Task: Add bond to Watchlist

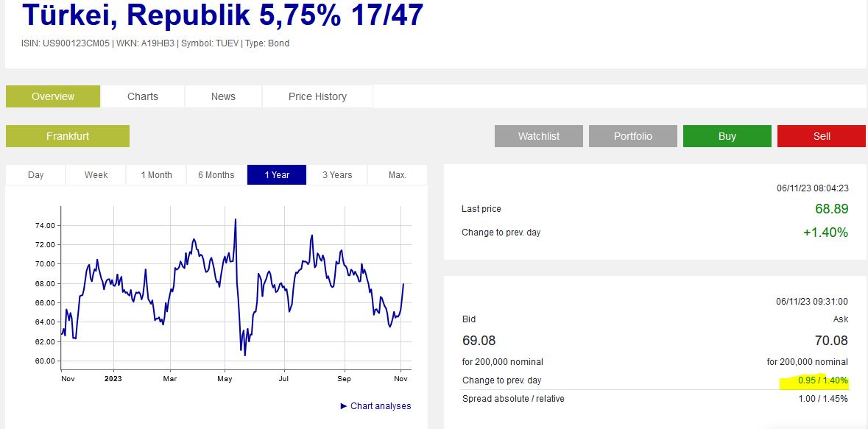Action: tap(539, 136)
